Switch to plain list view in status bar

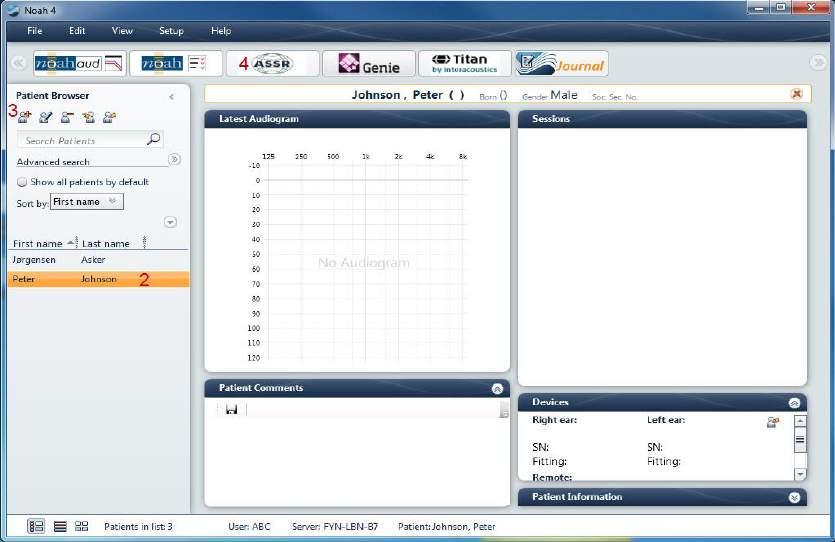60,526
